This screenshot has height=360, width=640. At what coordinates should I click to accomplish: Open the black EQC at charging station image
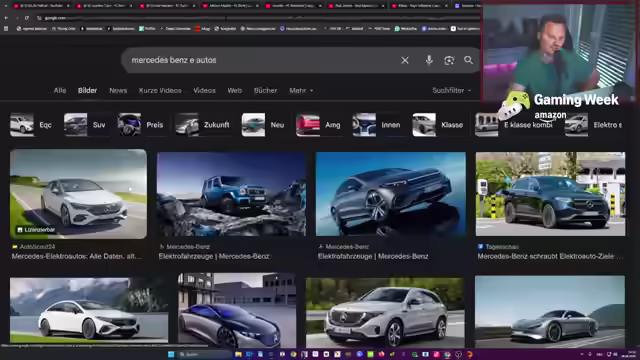coord(550,194)
